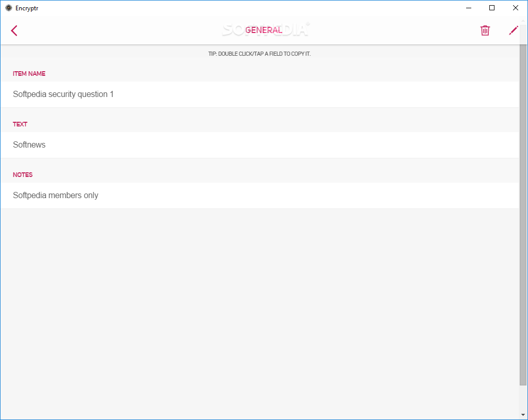This screenshot has height=420, width=528.
Task: Go back using the left arrow icon
Action: tap(14, 30)
